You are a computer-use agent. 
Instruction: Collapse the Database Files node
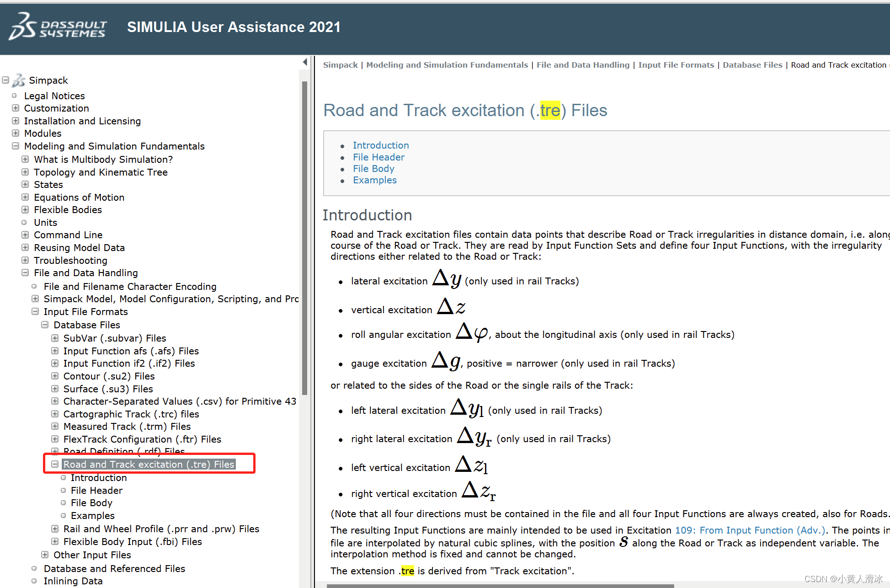[x=45, y=325]
